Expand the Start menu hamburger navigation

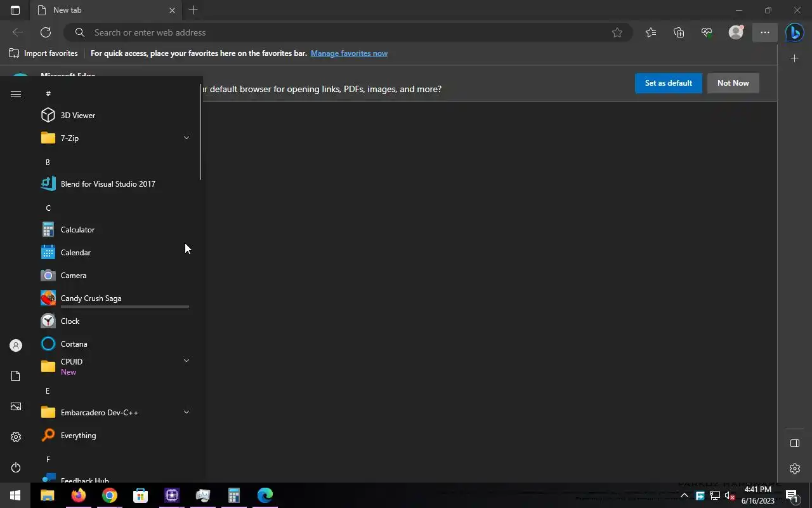16,95
